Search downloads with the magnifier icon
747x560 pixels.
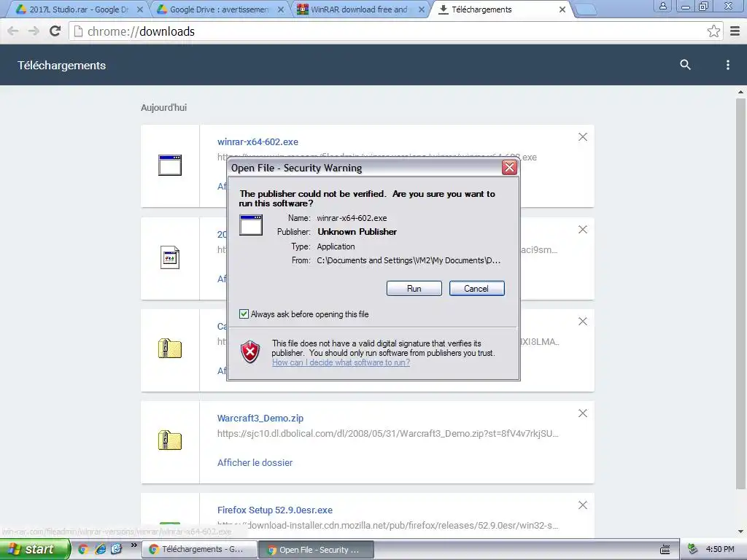click(x=685, y=65)
